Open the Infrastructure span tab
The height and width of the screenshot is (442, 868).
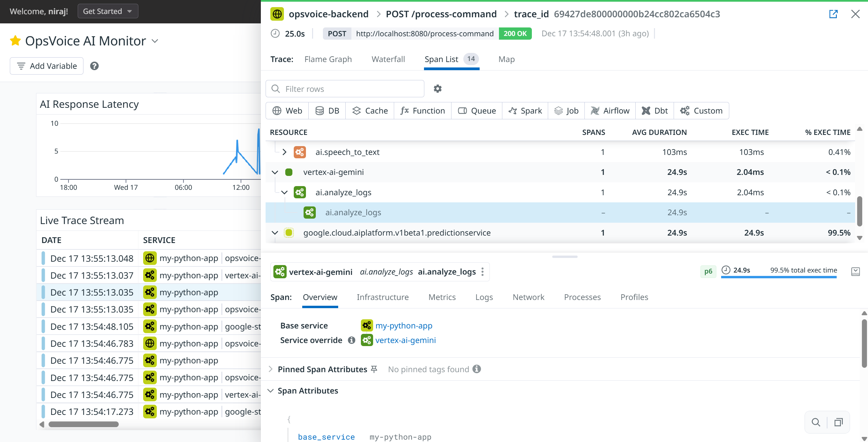pyautogui.click(x=382, y=297)
